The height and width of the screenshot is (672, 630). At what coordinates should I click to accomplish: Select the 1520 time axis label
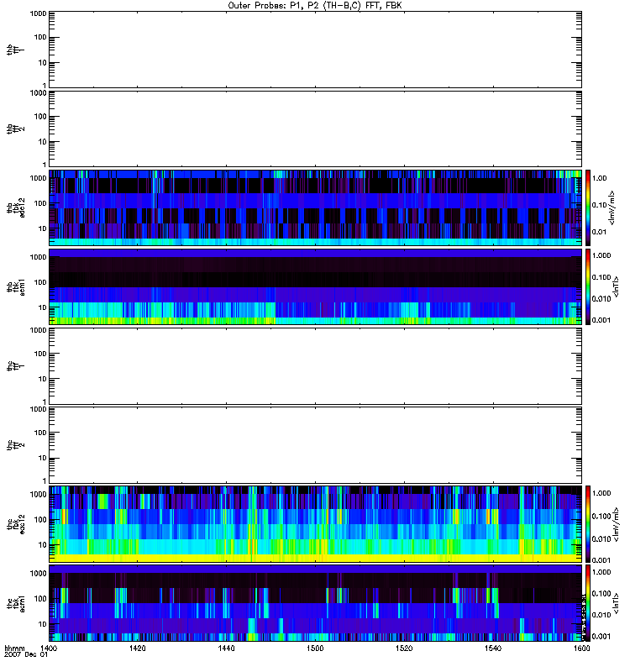(402, 649)
